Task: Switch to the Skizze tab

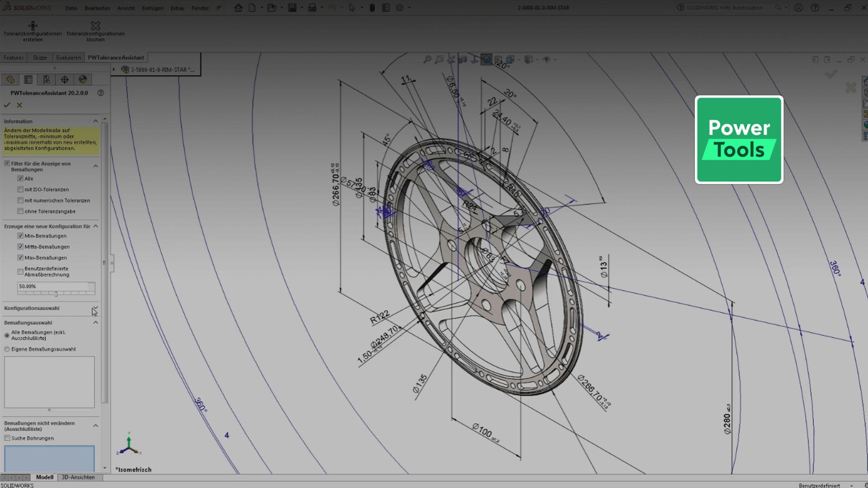Action: [x=40, y=57]
